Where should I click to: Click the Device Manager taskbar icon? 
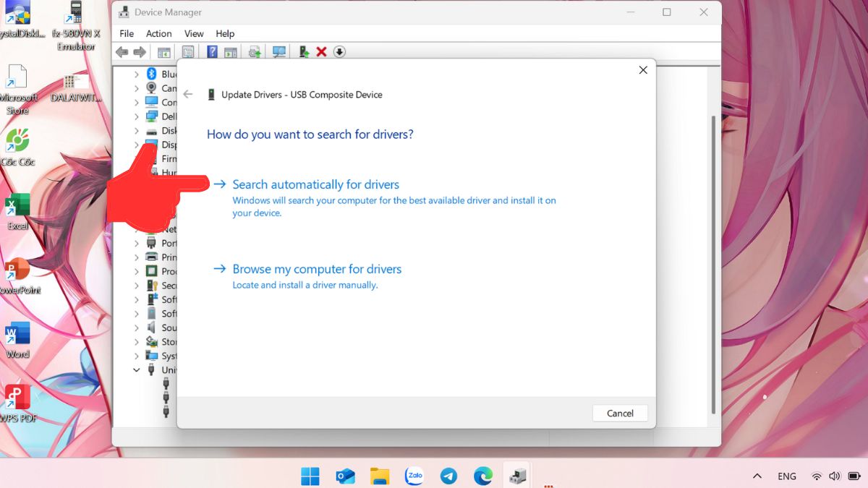point(518,476)
